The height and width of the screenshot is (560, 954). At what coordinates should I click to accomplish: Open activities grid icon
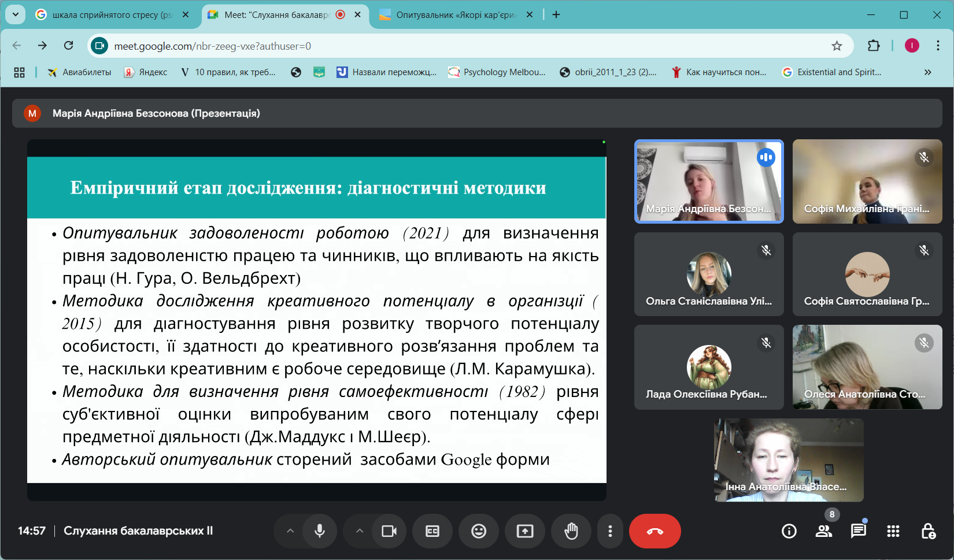click(x=893, y=531)
